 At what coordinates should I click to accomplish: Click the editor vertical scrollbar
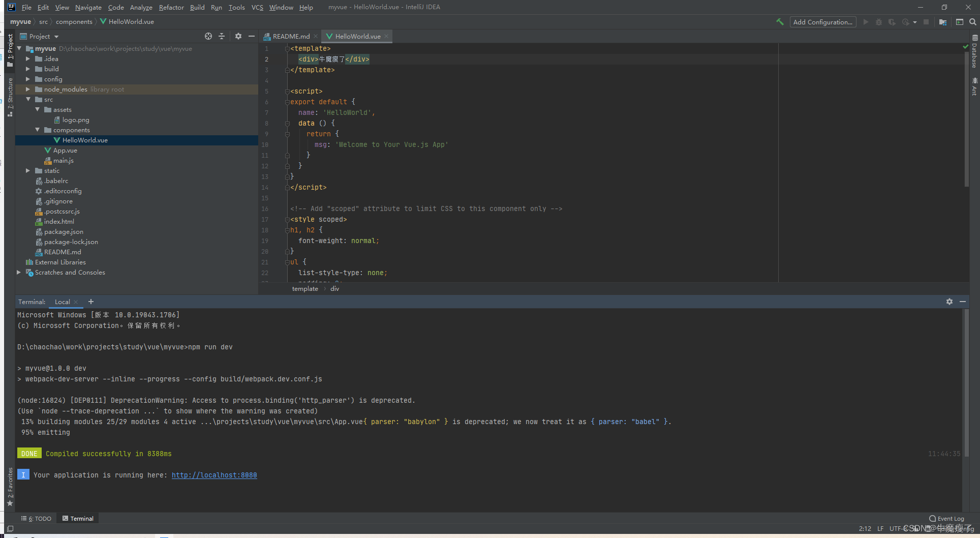(967, 118)
